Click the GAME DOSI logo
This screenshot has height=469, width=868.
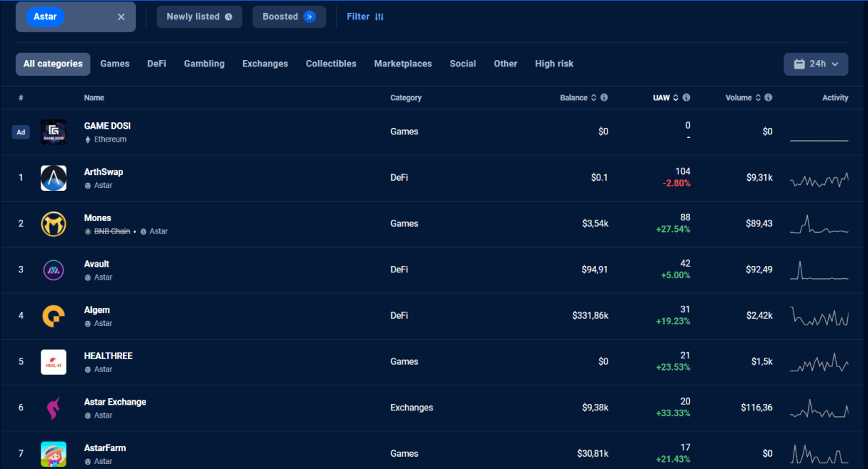54,132
